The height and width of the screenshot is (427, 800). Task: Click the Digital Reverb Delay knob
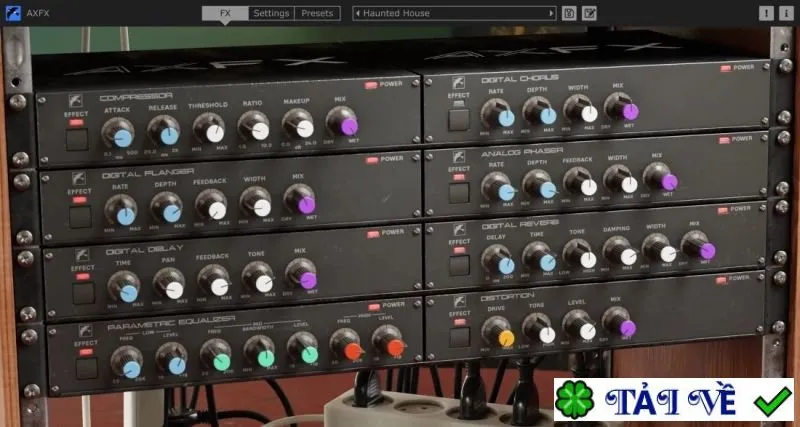click(498, 260)
